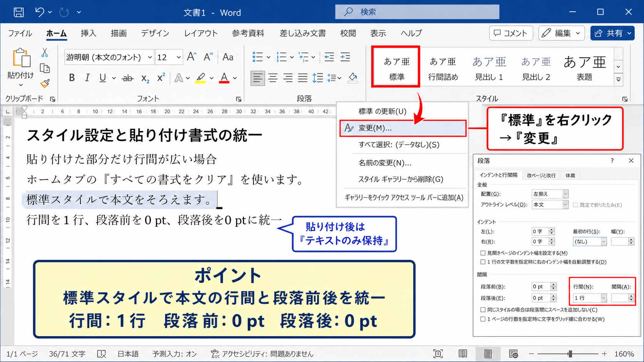
Task: Switch to 体裁 tab in paragraph dialog
Action: pos(570,175)
